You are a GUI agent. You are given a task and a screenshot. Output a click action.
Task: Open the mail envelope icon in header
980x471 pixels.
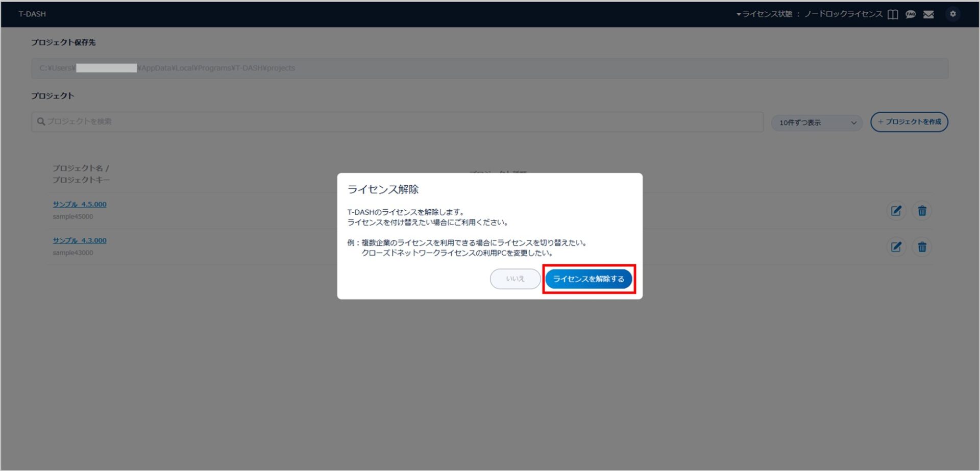[928, 14]
